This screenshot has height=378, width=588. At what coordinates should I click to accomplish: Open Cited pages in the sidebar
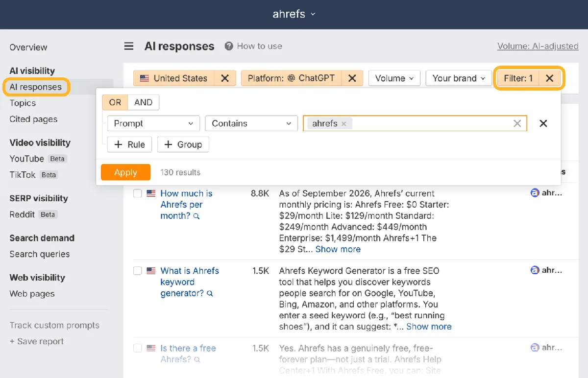33,119
